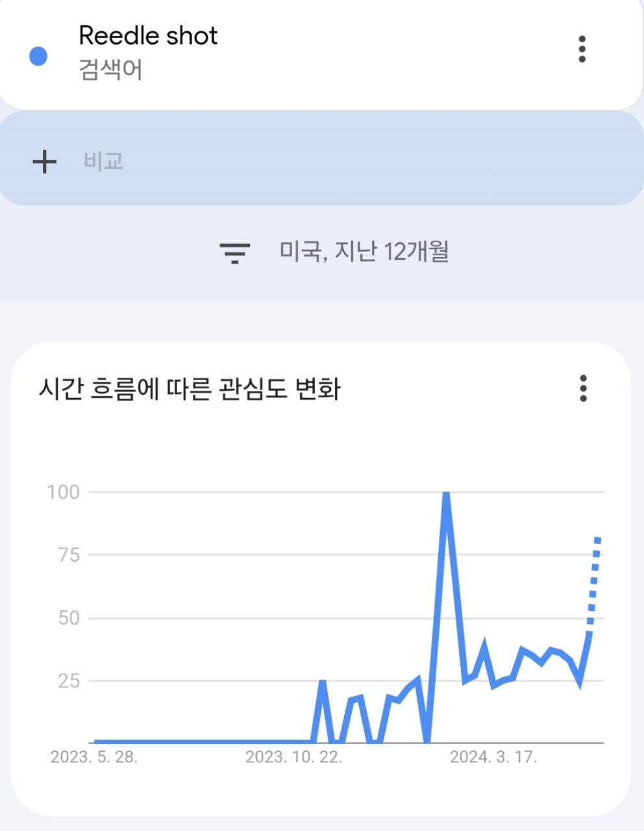The width and height of the screenshot is (644, 831).
Task: Edit the Reedle shot search term
Action: (148, 36)
